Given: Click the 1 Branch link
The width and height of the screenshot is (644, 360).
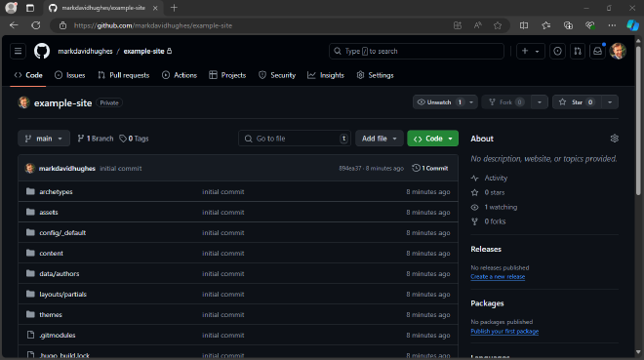Looking at the screenshot, I should [96, 139].
